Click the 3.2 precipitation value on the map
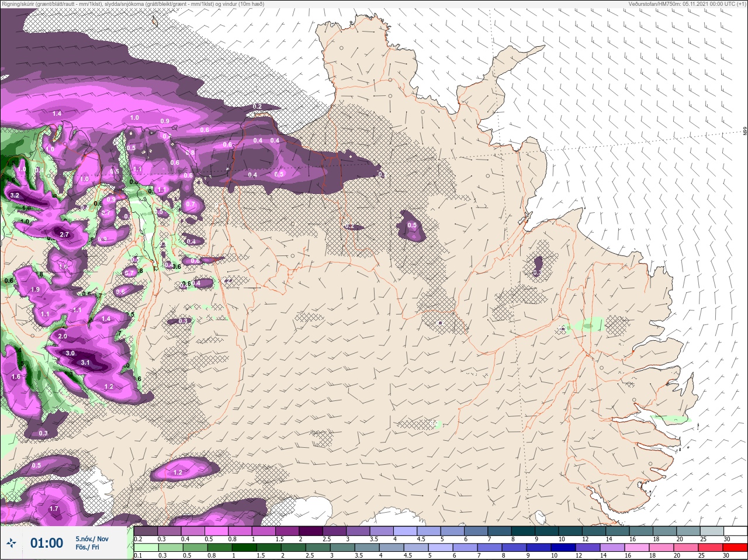This screenshot has width=748, height=560. (15, 195)
